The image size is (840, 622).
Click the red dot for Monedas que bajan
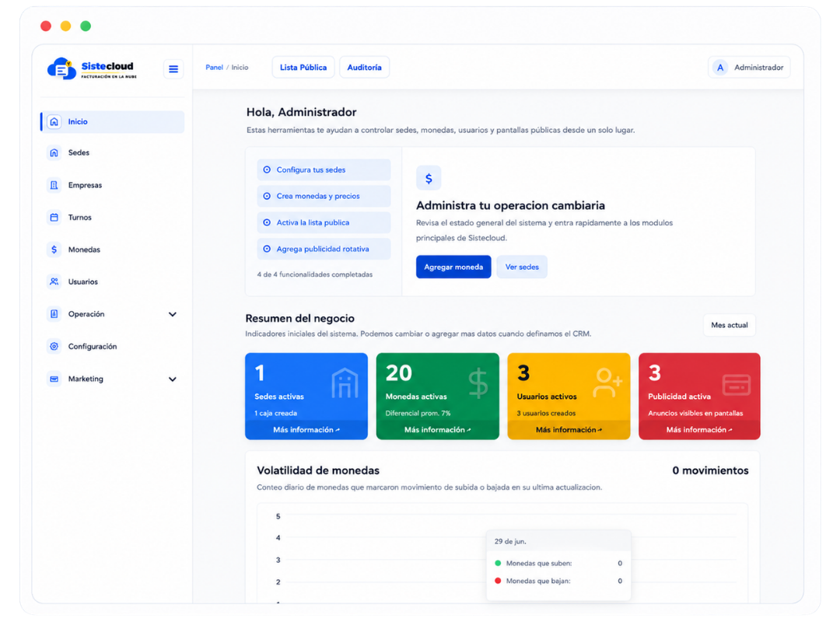pos(498,581)
